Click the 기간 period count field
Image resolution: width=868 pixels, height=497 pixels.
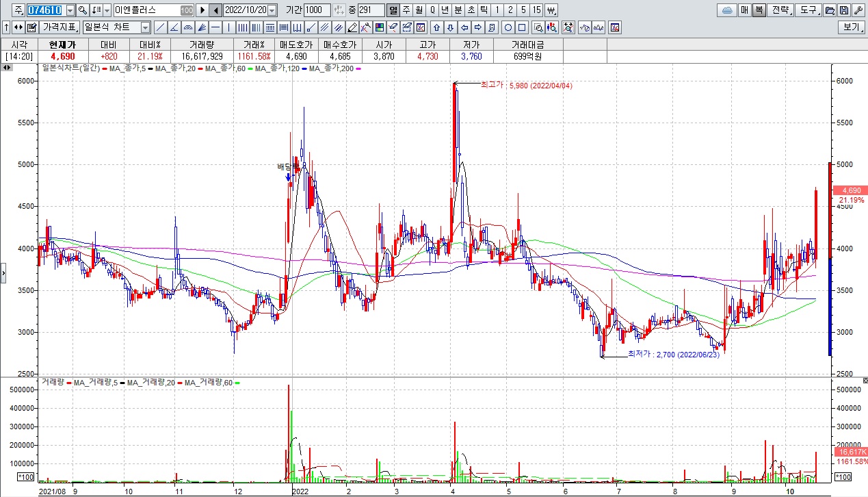point(317,10)
